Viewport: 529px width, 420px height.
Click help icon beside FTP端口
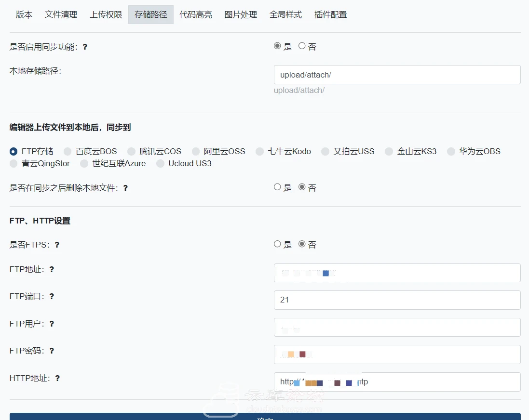click(x=52, y=296)
